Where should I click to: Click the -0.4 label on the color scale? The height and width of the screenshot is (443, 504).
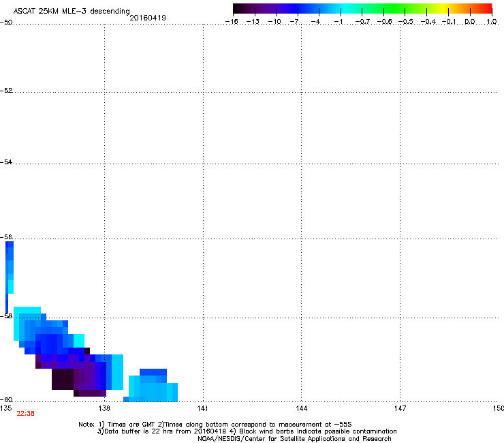click(428, 22)
